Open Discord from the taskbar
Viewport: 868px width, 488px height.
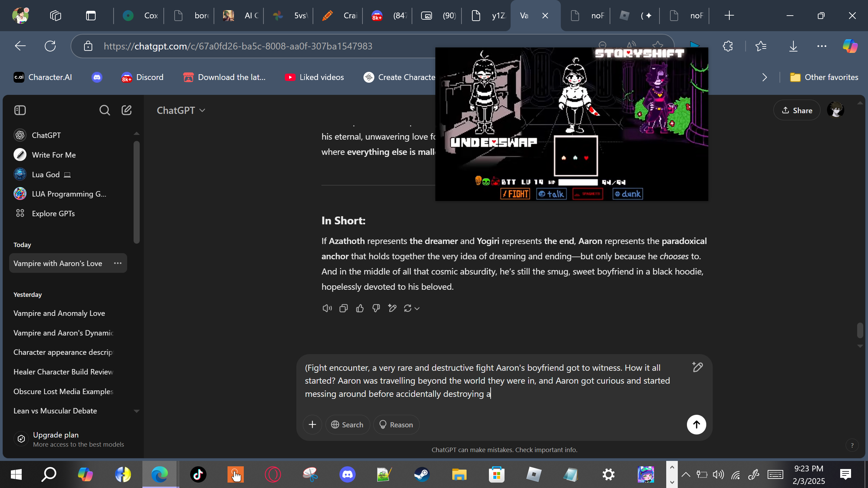click(x=348, y=474)
